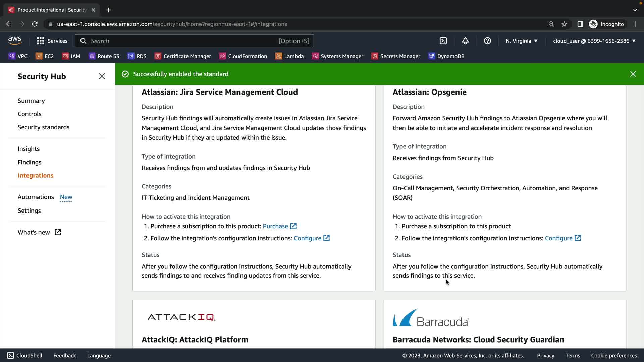
Task: Expand the N. Virginia region dropdown
Action: tap(522, 41)
